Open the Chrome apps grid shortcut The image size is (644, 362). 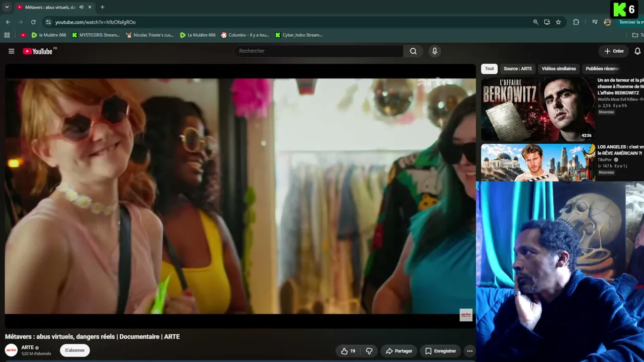pyautogui.click(x=7, y=35)
